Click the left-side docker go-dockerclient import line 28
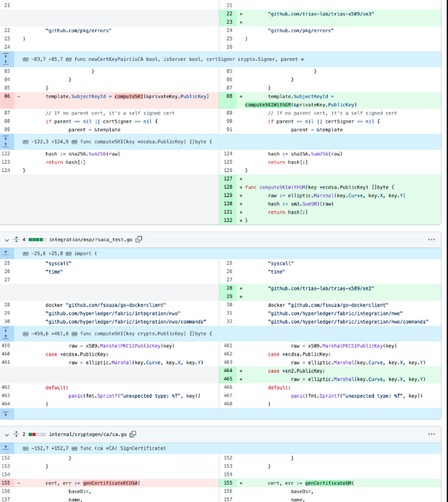 point(106,305)
